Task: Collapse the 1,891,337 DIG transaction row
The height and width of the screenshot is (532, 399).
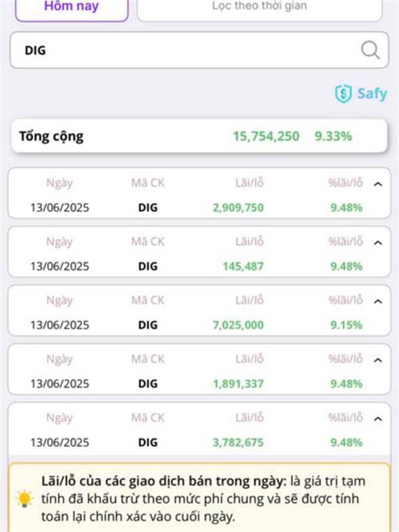Action: 378,360
